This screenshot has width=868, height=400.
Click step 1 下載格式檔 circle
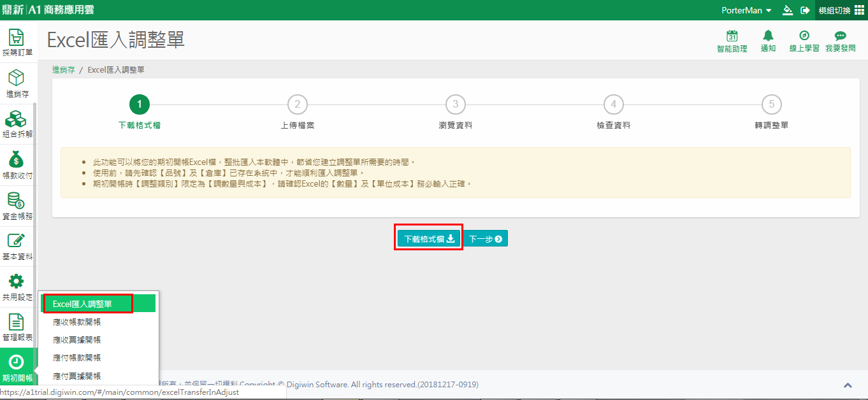pos(140,104)
